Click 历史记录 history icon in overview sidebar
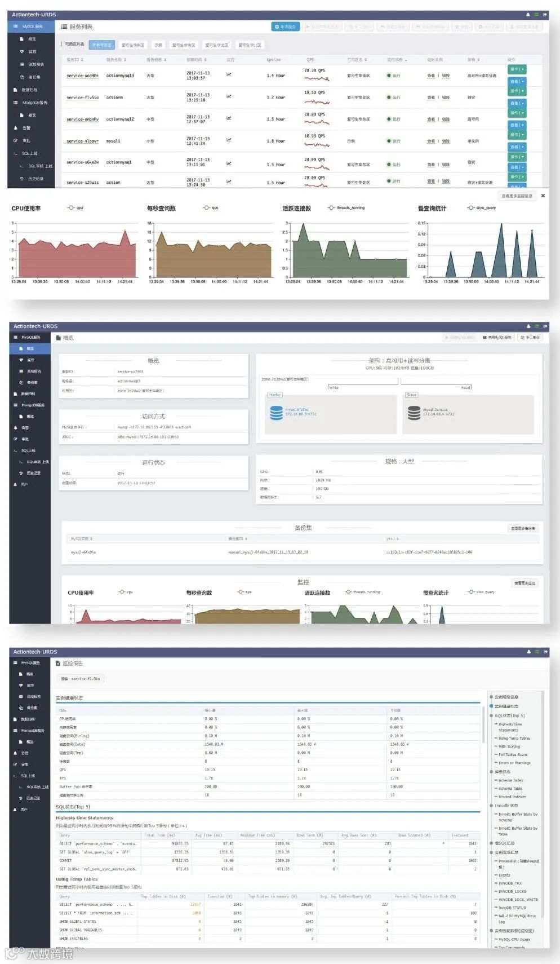 tap(21, 473)
